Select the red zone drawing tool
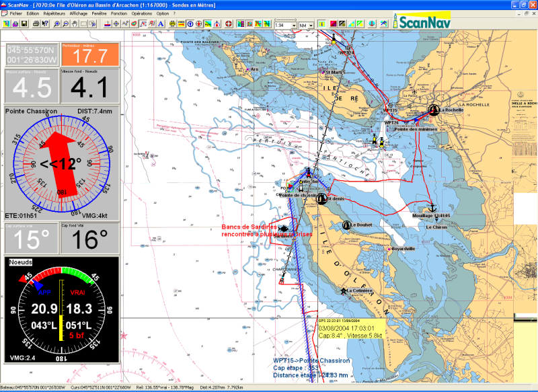The width and height of the screenshot is (538, 392). tap(134, 24)
